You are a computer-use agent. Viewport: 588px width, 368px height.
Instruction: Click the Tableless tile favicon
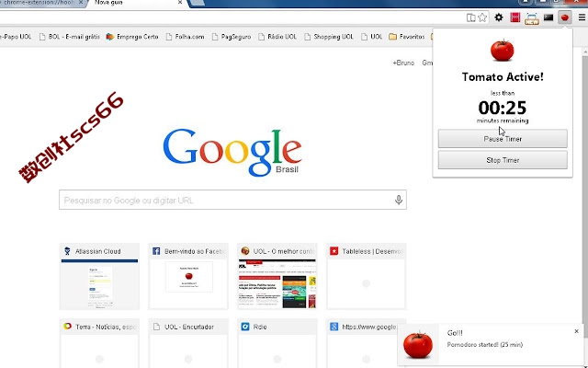334,251
